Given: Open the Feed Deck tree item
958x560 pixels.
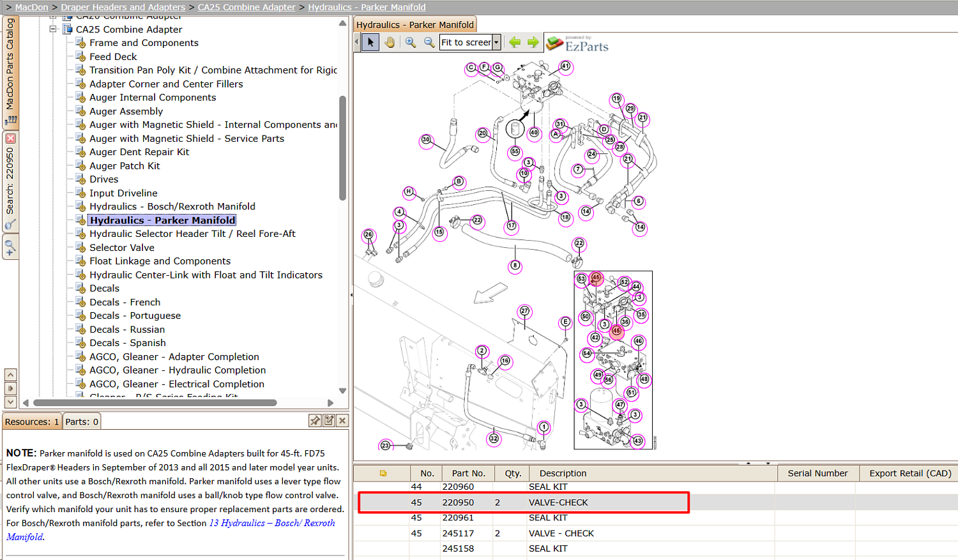Looking at the screenshot, I should (113, 57).
